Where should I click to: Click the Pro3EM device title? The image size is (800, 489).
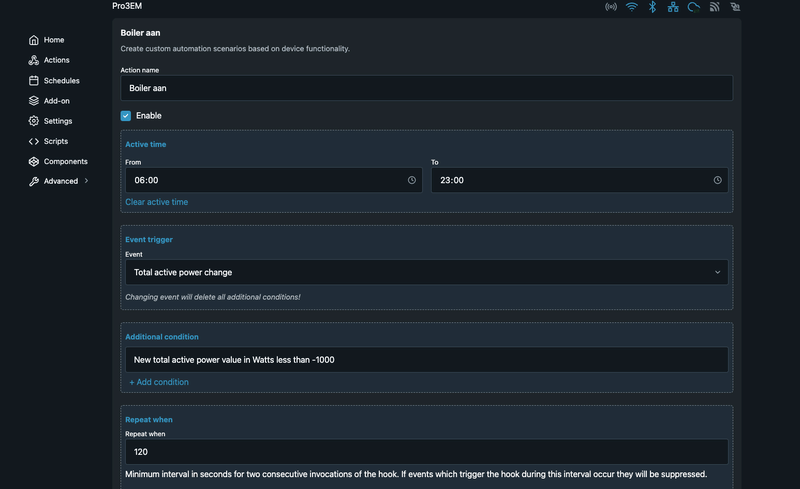coord(127,6)
